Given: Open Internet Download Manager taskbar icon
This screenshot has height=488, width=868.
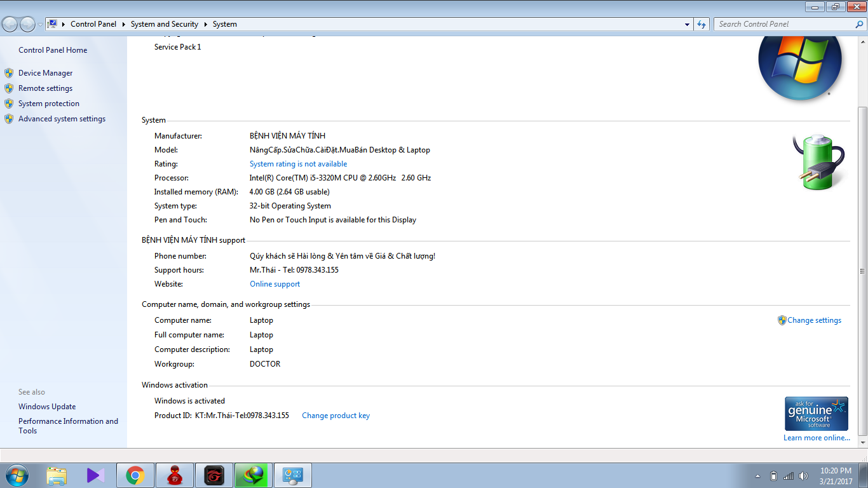Looking at the screenshot, I should [x=253, y=475].
